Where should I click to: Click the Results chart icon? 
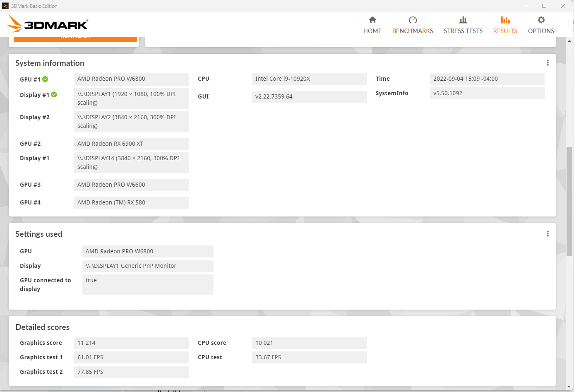pos(505,20)
